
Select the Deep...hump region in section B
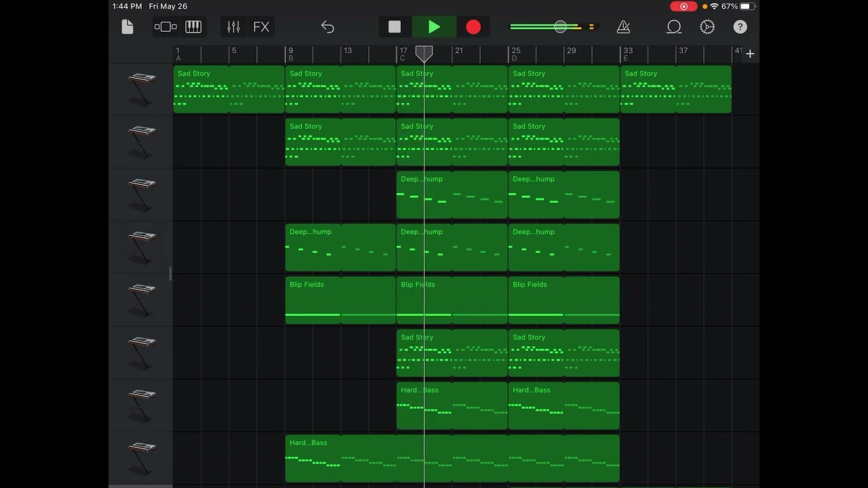[340, 247]
